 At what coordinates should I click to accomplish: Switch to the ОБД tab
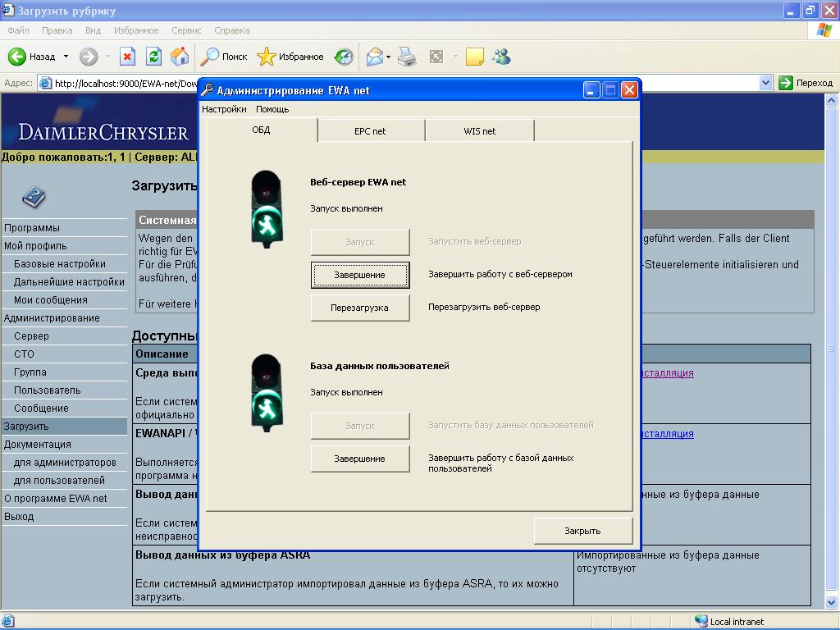(262, 130)
